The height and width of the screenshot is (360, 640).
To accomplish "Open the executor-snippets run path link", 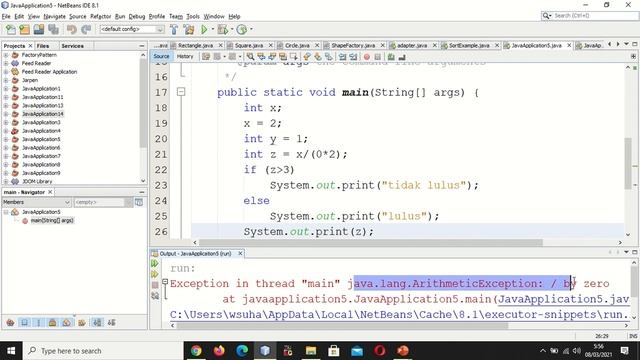I will (399, 315).
